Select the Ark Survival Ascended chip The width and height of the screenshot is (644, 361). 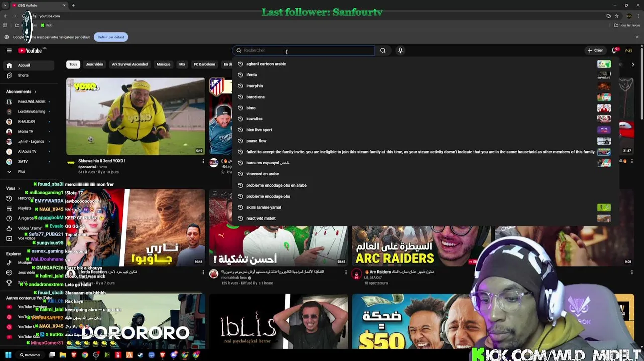coord(130,64)
